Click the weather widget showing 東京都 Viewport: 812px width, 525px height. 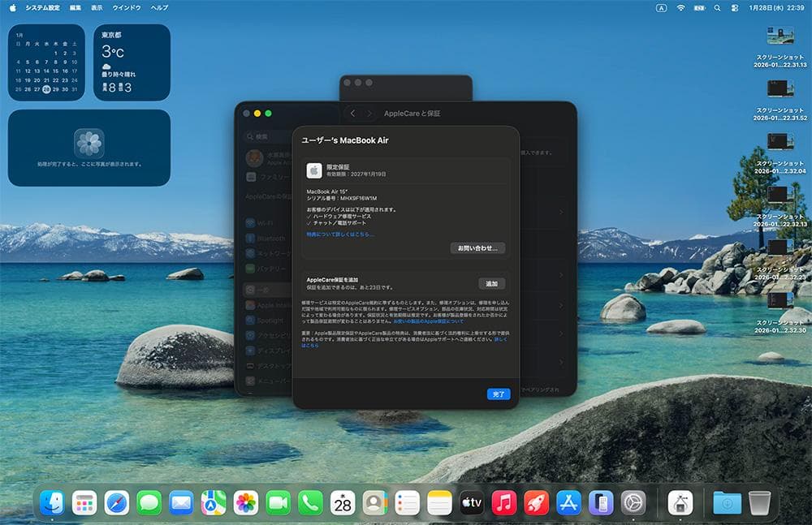(132, 62)
